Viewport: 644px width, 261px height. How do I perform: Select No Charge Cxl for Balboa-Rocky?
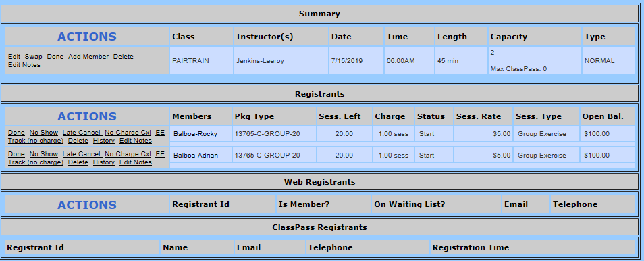click(128, 133)
